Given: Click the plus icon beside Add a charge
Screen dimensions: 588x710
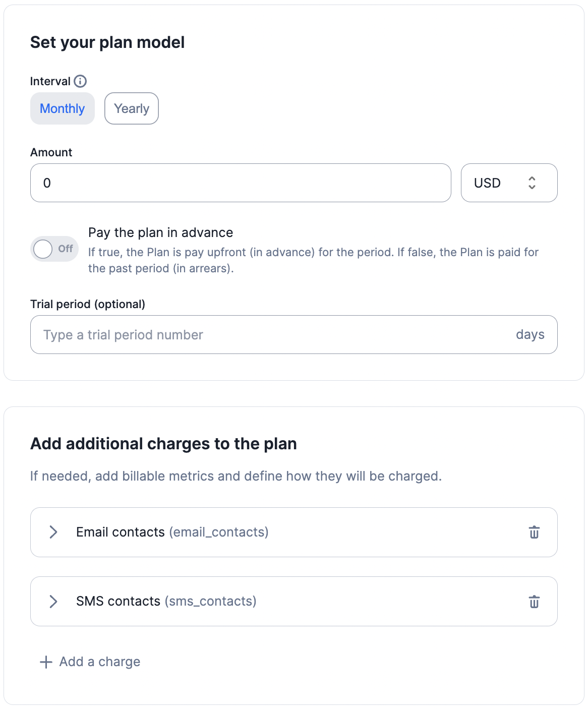Looking at the screenshot, I should 46,662.
